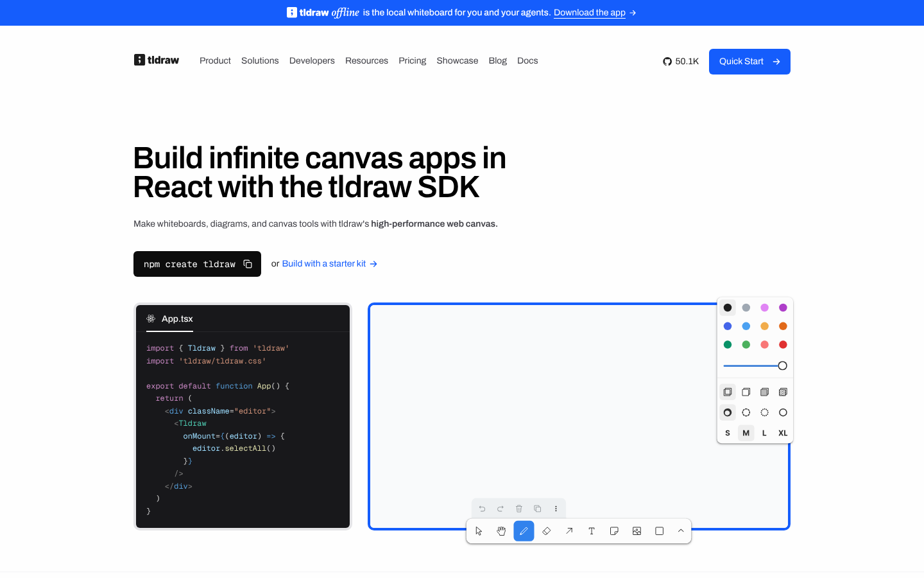This screenshot has width=924, height=578.
Task: Open the Developers menu
Action: click(x=312, y=61)
